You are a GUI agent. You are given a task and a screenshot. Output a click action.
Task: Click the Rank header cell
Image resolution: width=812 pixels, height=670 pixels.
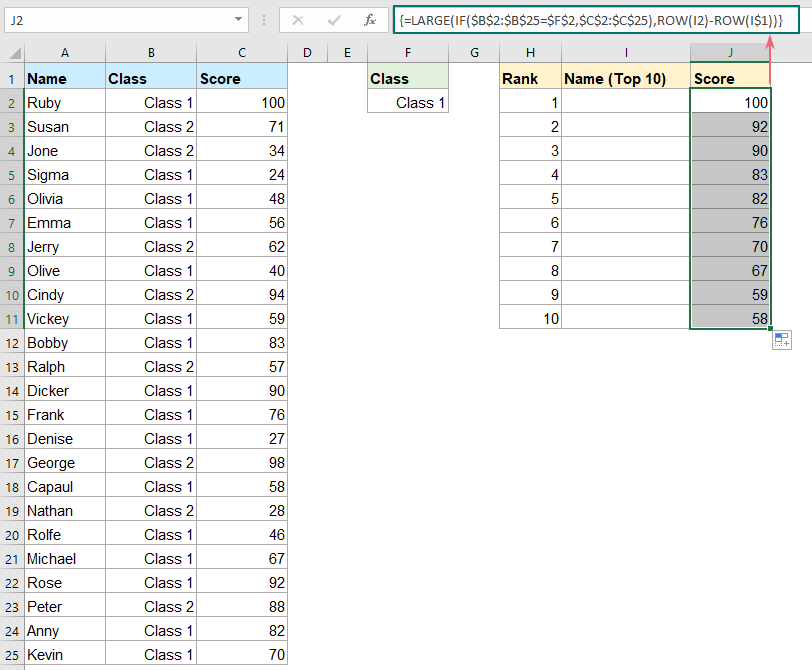click(x=530, y=78)
